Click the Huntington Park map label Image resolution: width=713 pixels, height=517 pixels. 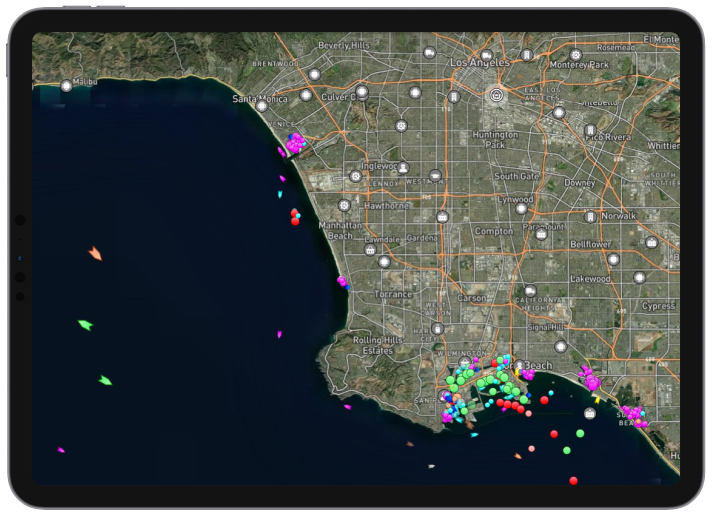point(496,139)
